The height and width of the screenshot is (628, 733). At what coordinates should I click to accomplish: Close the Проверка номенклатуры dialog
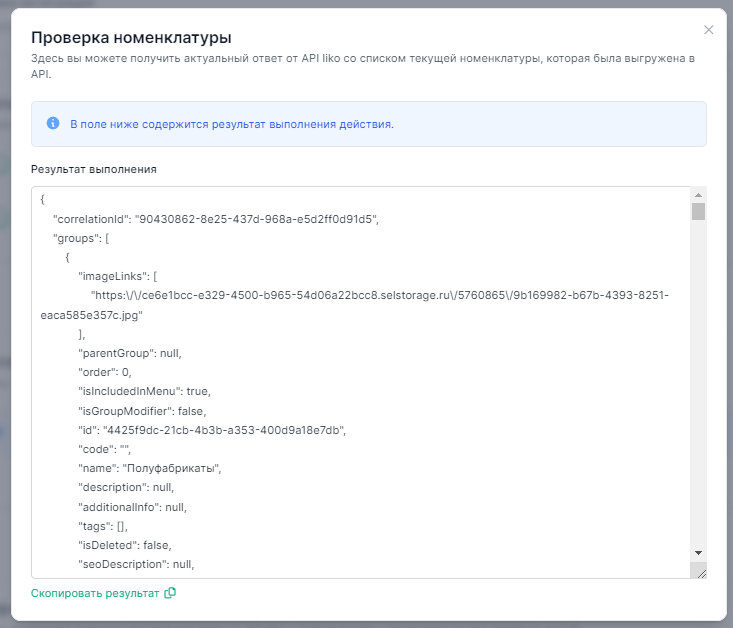point(709,30)
